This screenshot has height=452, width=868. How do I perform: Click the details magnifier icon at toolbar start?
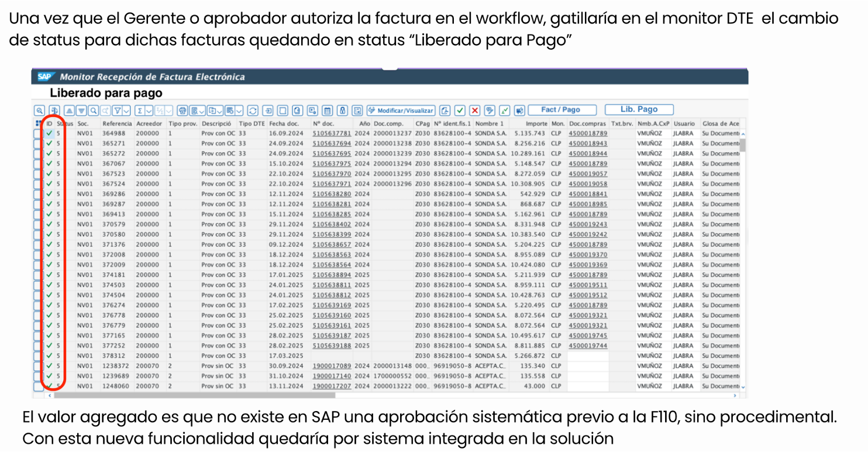(39, 110)
